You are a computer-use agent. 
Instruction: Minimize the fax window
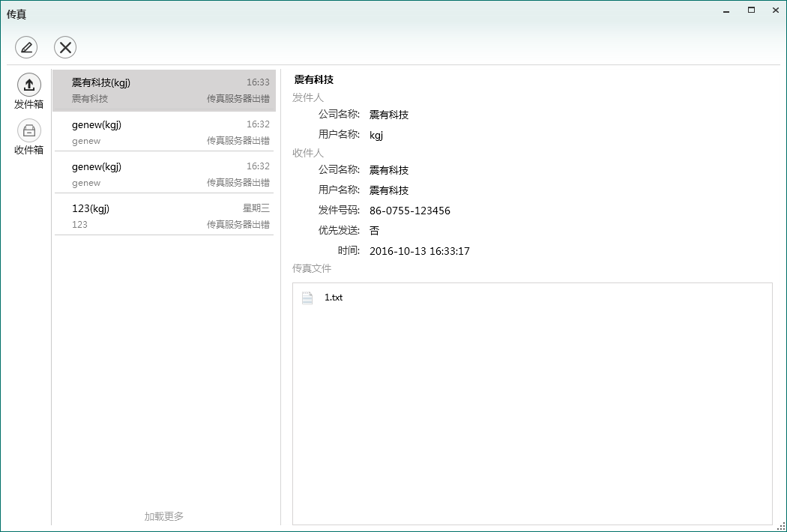pos(726,10)
